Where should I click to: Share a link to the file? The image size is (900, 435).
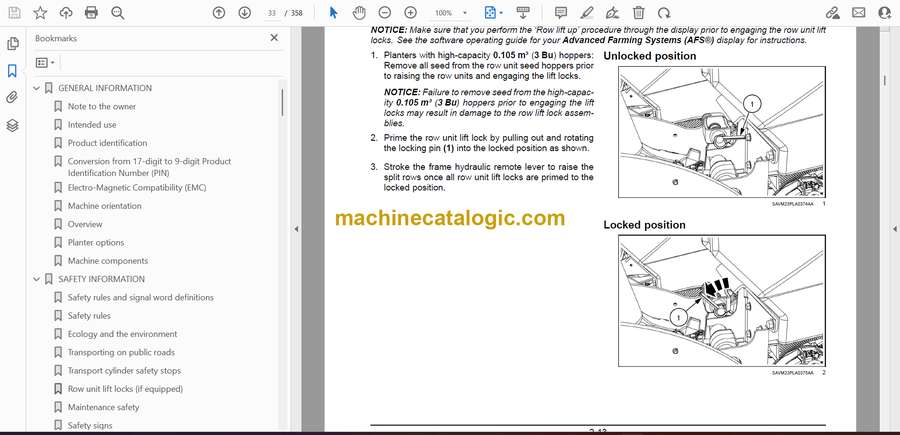tap(833, 13)
